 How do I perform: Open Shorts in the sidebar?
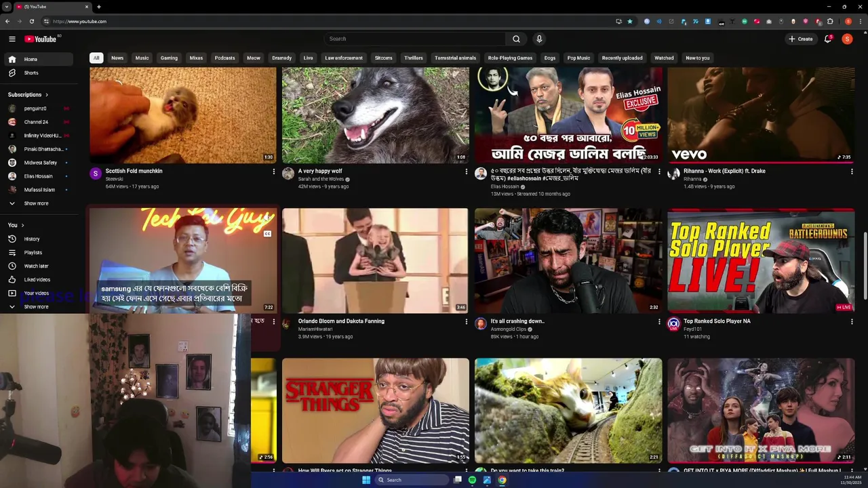click(x=38, y=73)
